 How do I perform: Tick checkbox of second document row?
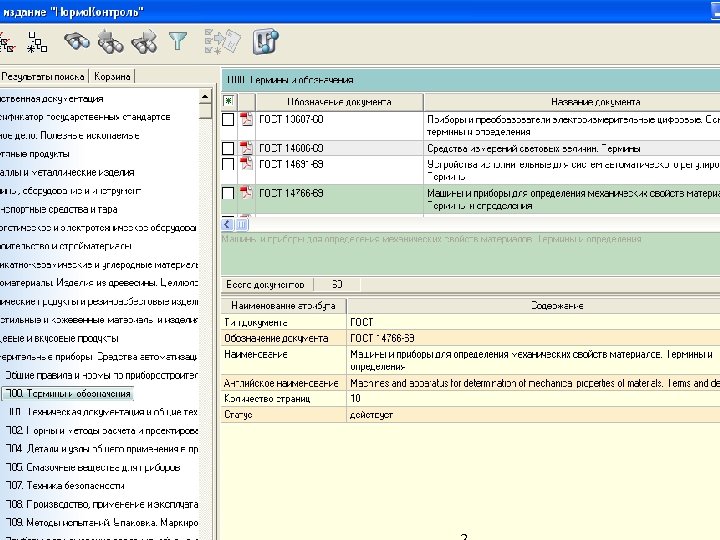point(228,148)
